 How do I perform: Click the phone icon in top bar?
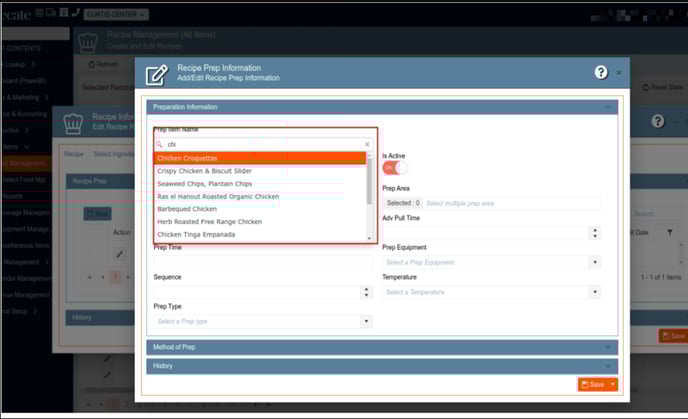[x=63, y=13]
